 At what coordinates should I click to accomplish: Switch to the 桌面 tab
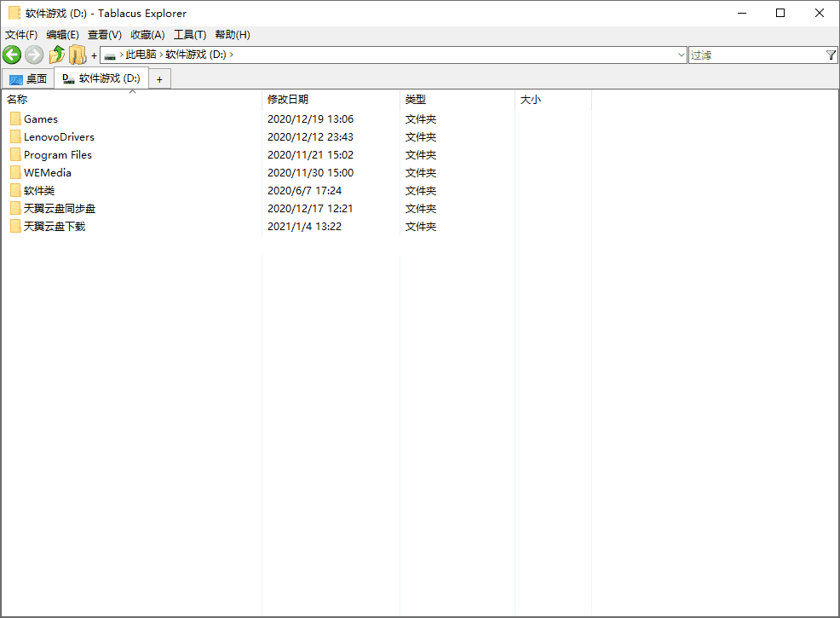36,78
